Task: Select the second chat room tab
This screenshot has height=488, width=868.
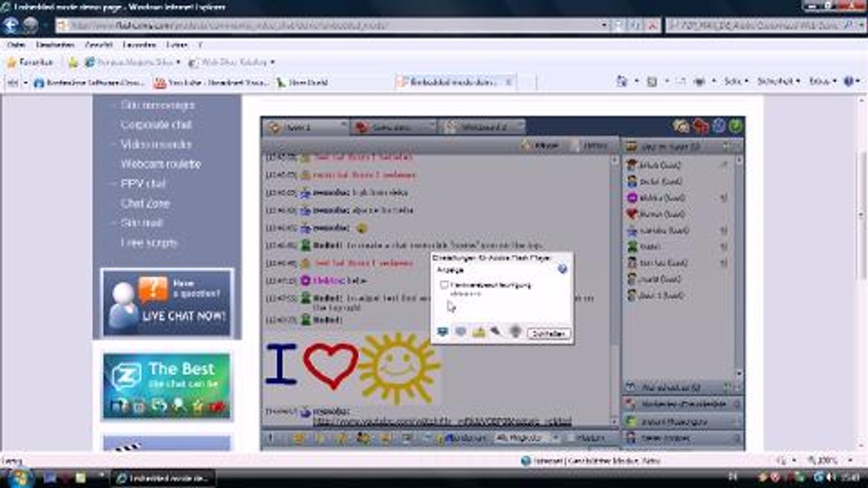Action: (x=395, y=127)
